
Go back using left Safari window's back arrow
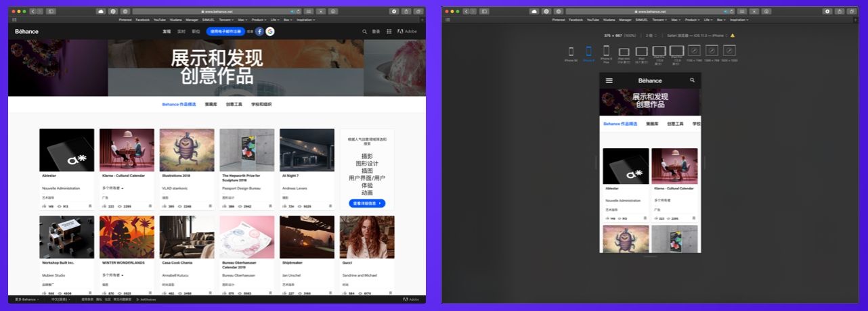point(32,11)
